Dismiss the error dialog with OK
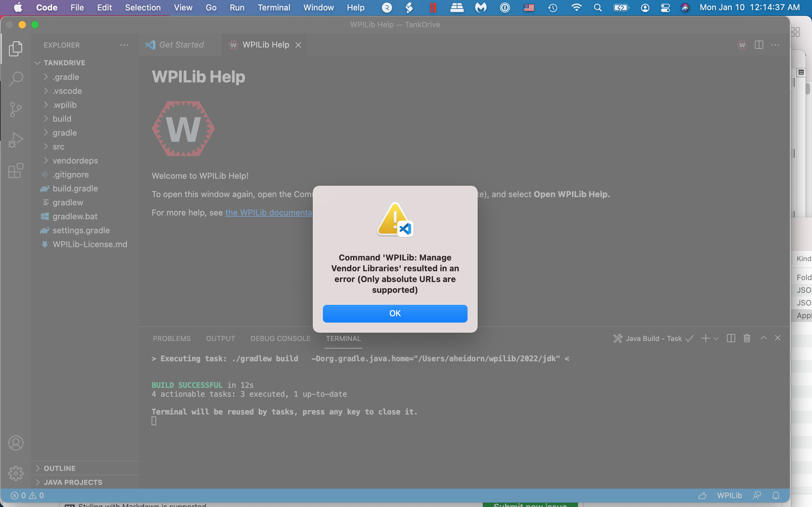The image size is (812, 507). tap(395, 313)
